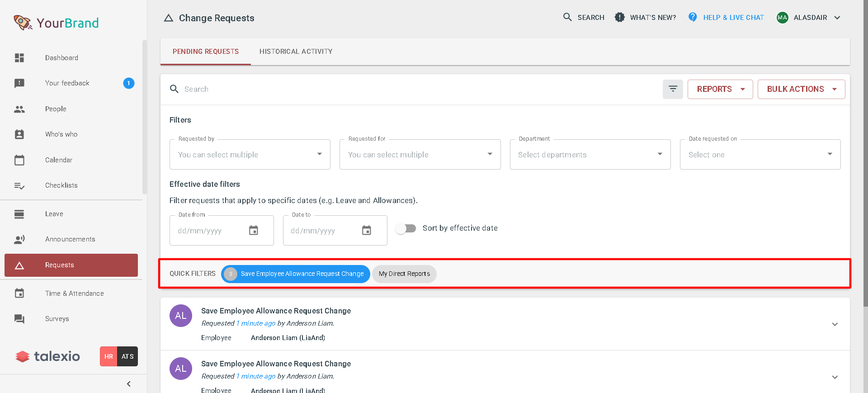Click the first '1 minute ago' timestamp link
Screen dimensions: 868x393
(x=256, y=323)
